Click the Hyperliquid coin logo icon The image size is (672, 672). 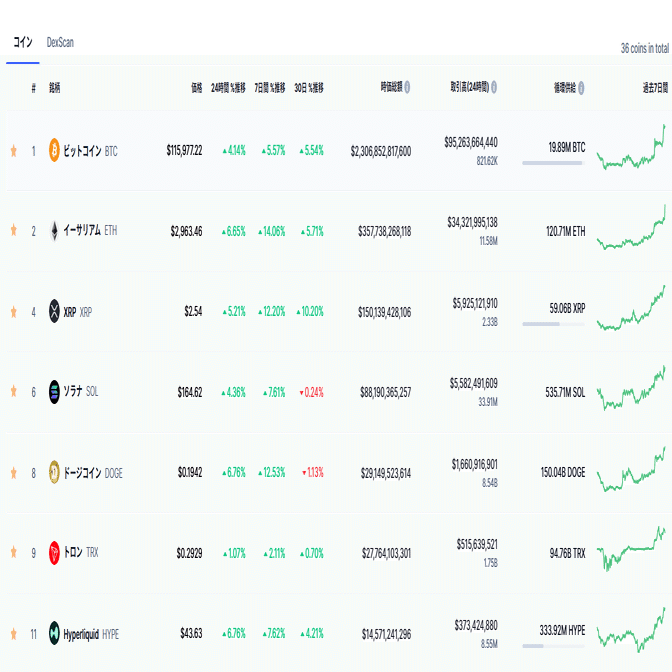click(x=55, y=633)
